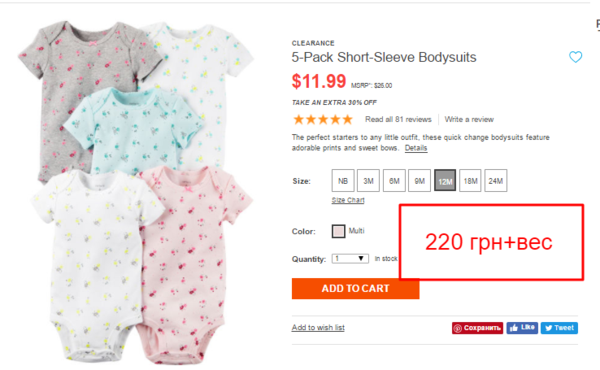Read all 81 reviews

pos(398,119)
